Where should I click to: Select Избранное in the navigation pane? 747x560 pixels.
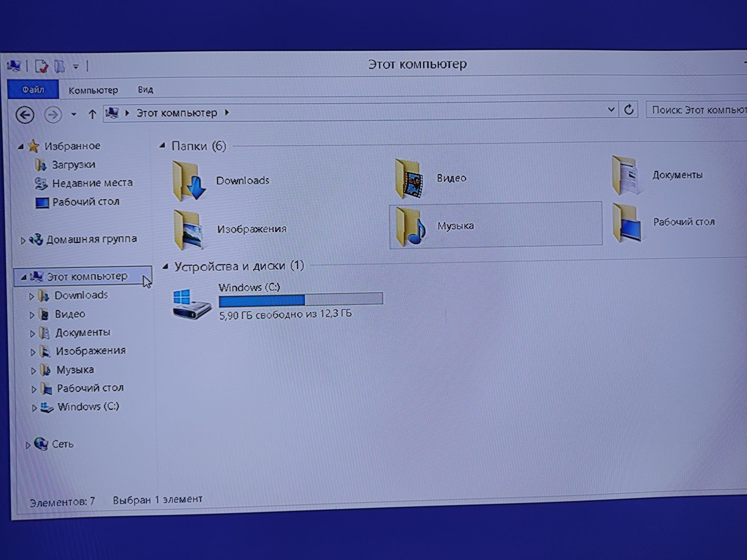click(x=72, y=146)
